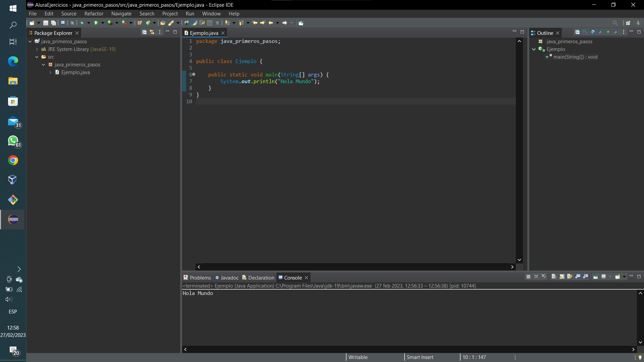Switch to the Javadoc tab
The height and width of the screenshot is (362, 644).
[227, 278]
